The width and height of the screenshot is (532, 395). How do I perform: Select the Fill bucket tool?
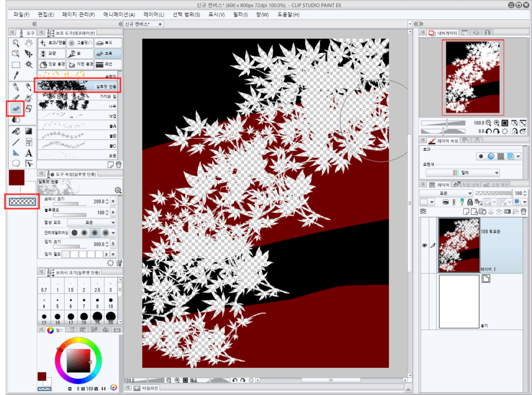point(16,131)
